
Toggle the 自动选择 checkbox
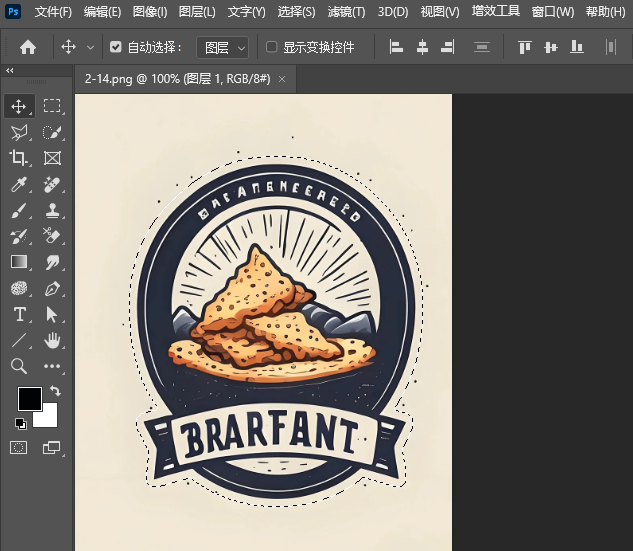116,47
